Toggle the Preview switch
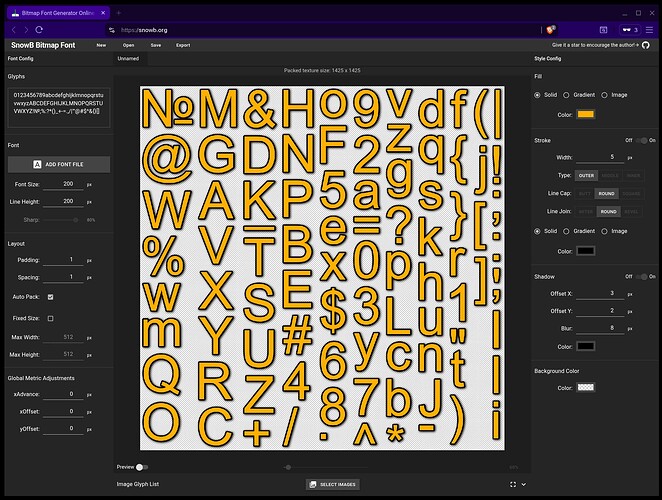Viewport: 662px width, 500px height. (142, 467)
